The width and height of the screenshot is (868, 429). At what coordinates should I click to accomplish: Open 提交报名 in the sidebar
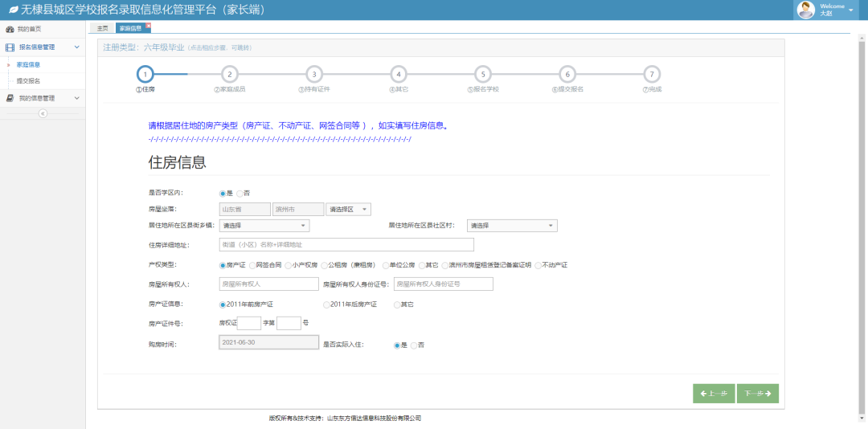tap(28, 81)
